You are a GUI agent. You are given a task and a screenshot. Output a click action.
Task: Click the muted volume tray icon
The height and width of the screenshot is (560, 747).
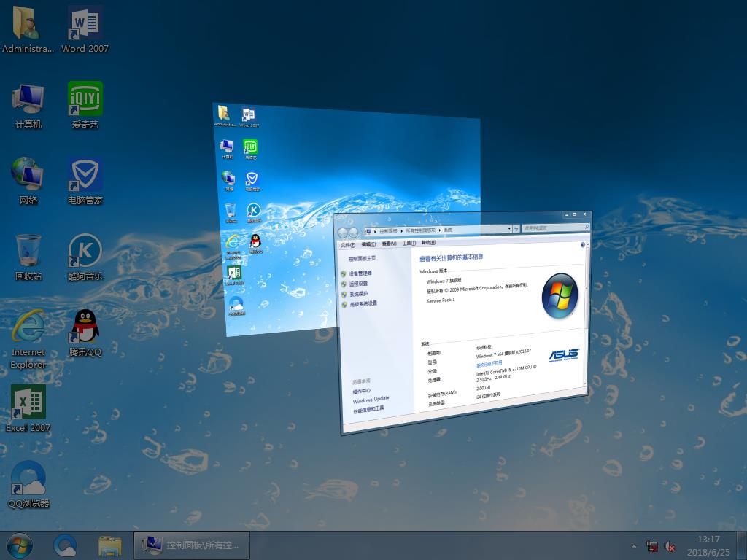[x=670, y=546]
